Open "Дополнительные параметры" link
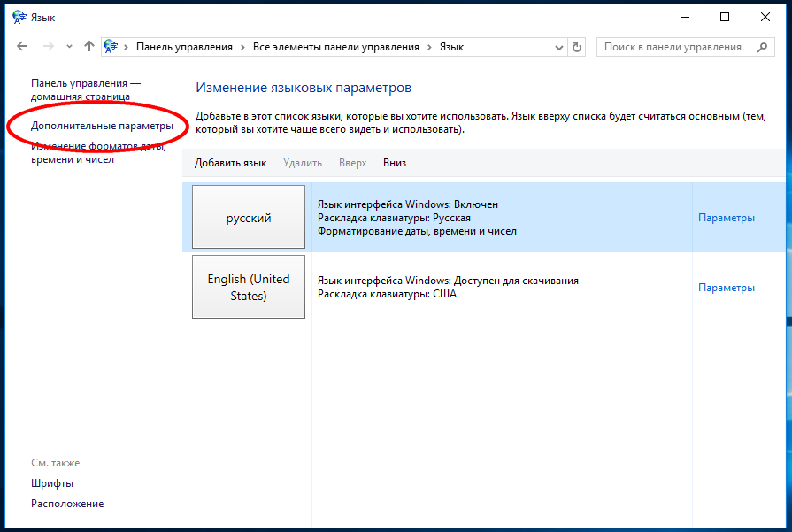This screenshot has width=792, height=532. 102,126
